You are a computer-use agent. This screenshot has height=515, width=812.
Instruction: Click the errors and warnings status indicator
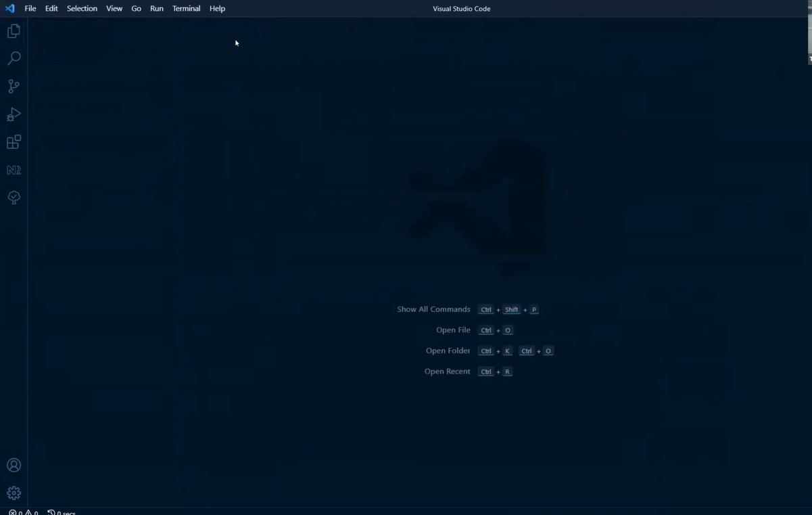tap(24, 512)
